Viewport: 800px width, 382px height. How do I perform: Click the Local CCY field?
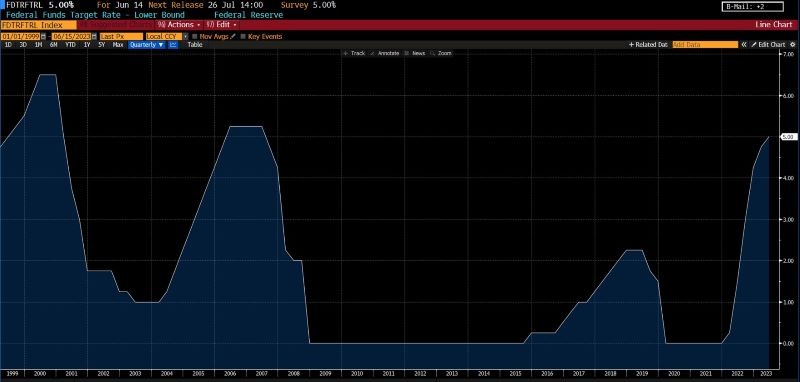[x=164, y=37]
